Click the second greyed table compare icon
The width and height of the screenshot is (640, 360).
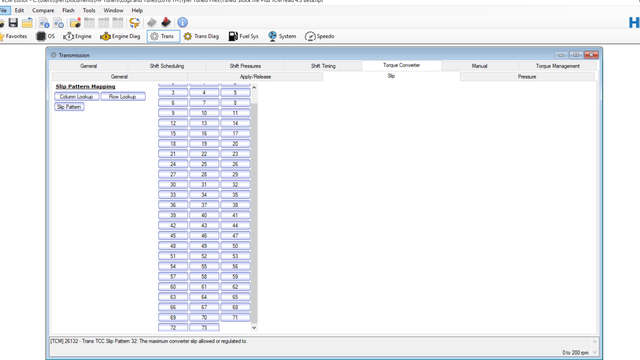tap(104, 22)
